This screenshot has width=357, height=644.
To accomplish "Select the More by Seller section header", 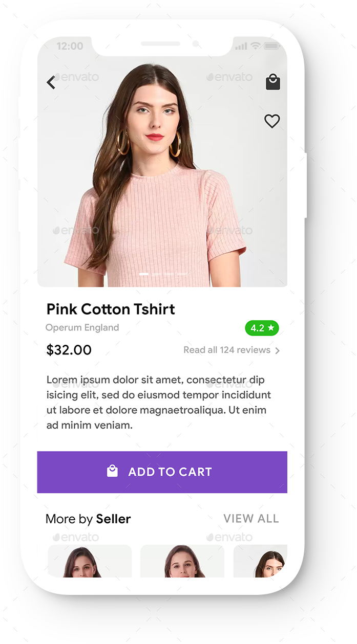I will click(x=88, y=518).
